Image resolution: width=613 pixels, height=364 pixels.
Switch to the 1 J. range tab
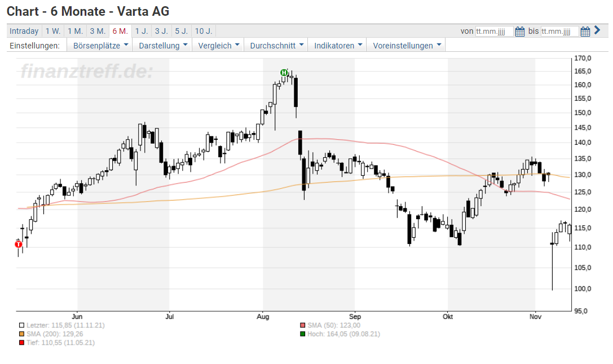(142, 31)
